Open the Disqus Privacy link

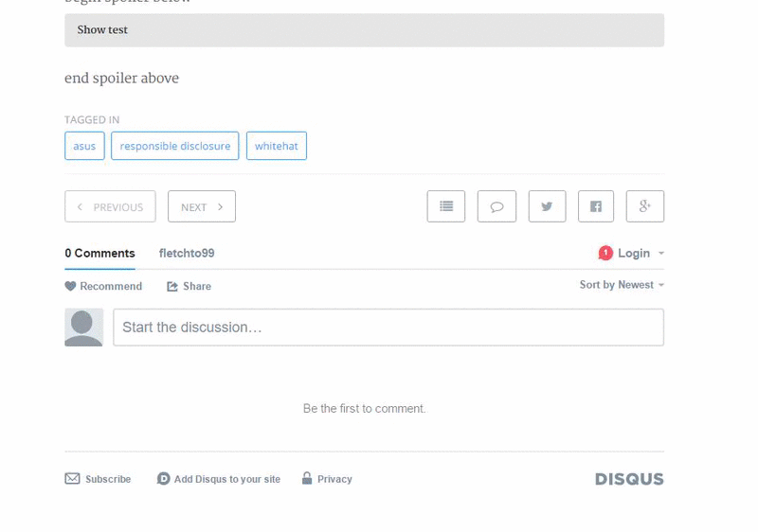(x=327, y=479)
